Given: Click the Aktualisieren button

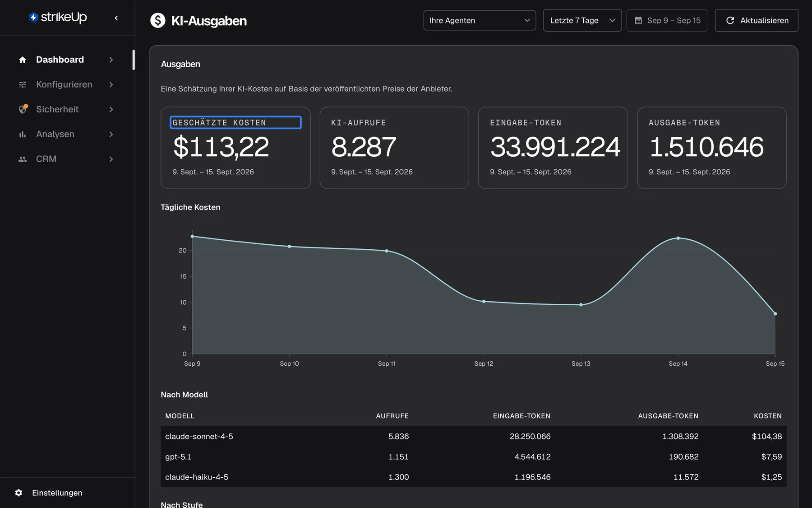Looking at the screenshot, I should 757,20.
